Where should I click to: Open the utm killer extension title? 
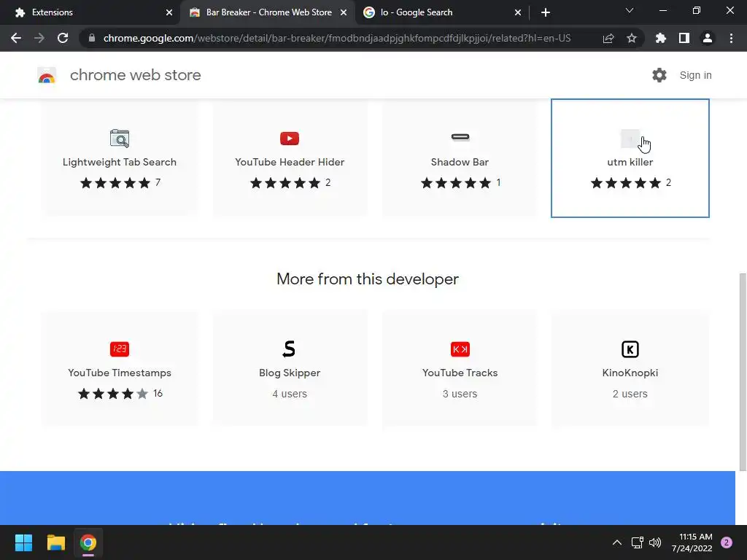click(630, 162)
